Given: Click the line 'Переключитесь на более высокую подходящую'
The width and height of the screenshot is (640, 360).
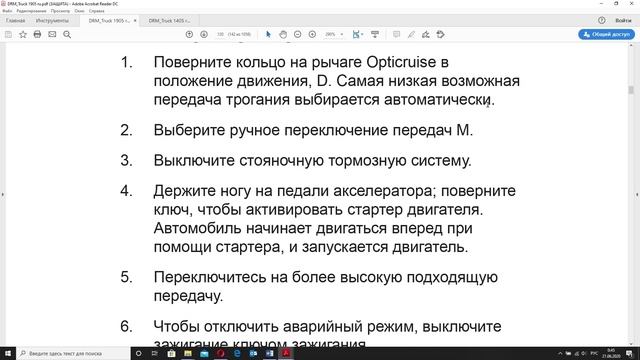Looking at the screenshot, I should coord(325,277).
